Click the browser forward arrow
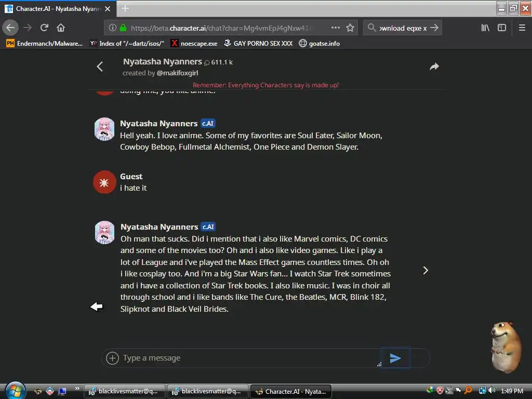The width and height of the screenshot is (532, 399). (x=28, y=28)
